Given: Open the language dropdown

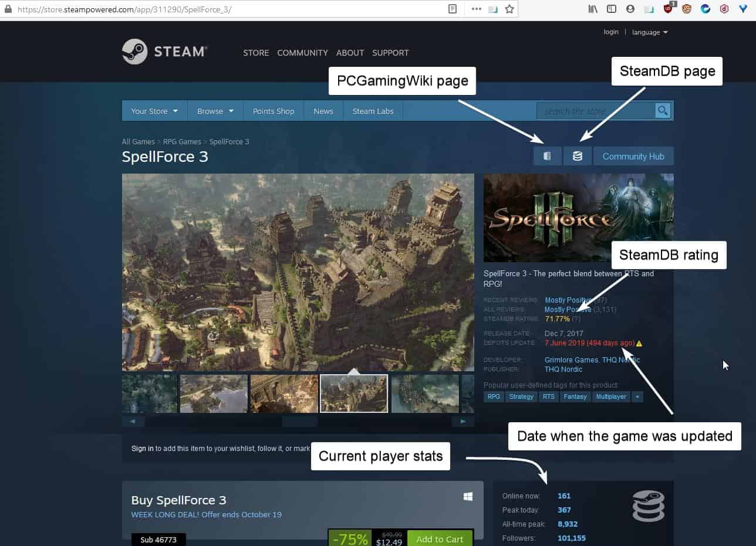Looking at the screenshot, I should point(650,32).
